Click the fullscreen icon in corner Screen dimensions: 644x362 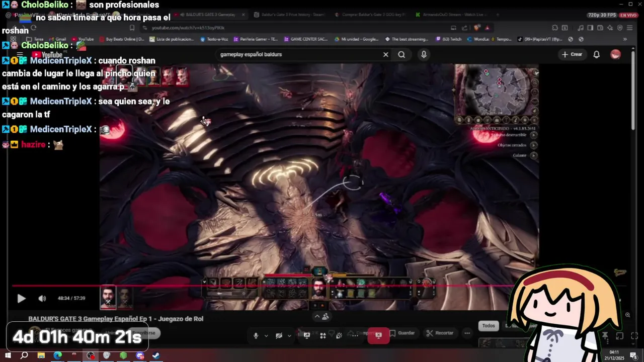634,336
